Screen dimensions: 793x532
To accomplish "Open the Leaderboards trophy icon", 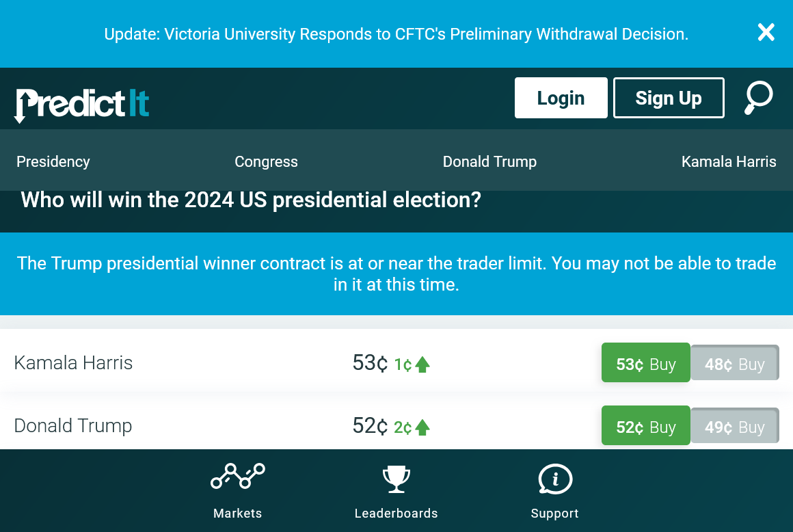I will click(396, 479).
